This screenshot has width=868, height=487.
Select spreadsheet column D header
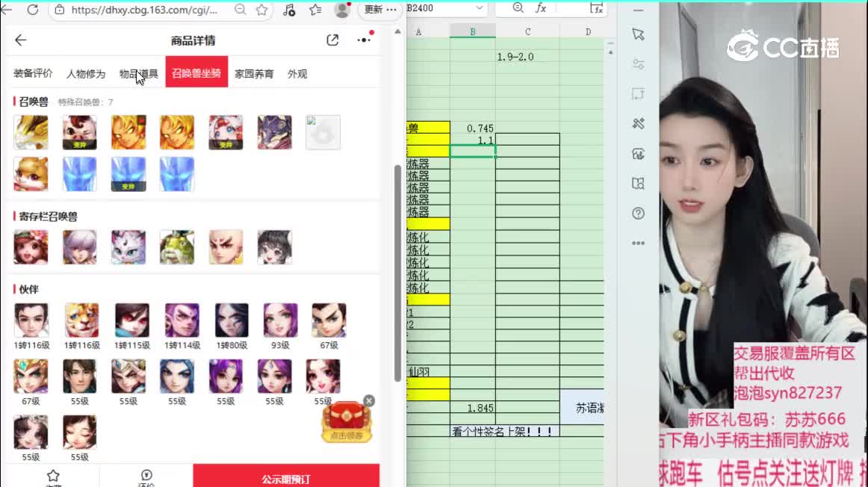[x=588, y=32]
